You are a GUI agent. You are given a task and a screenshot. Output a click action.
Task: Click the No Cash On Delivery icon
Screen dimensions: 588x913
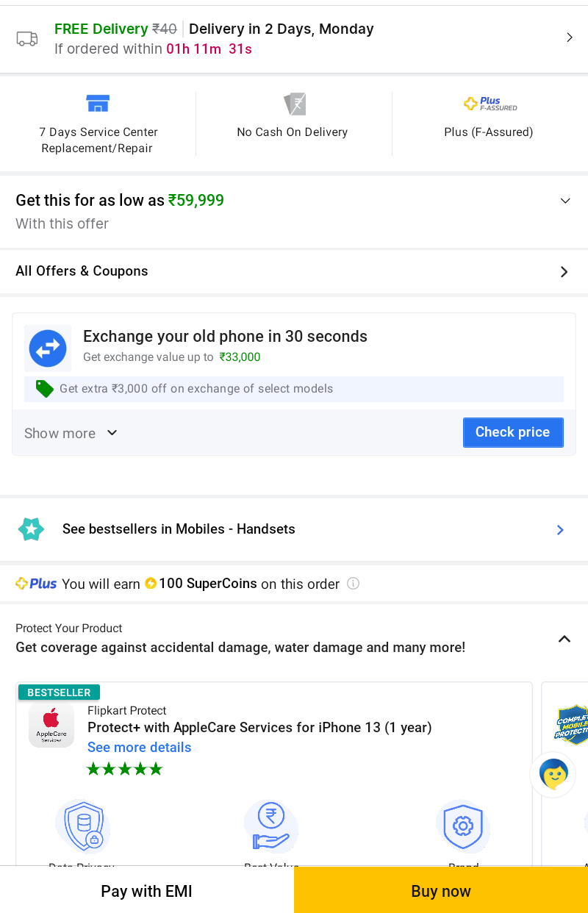[294, 104]
